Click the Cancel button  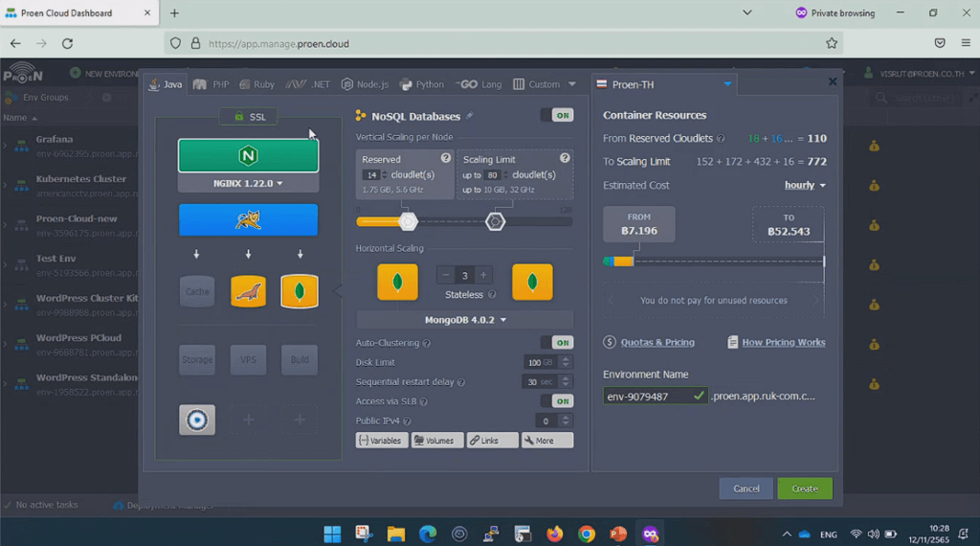click(746, 489)
